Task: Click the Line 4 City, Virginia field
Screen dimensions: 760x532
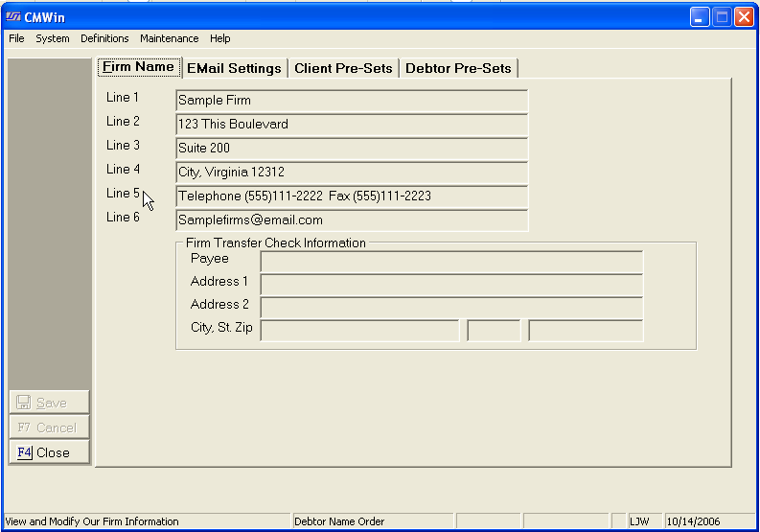Action: [x=351, y=173]
